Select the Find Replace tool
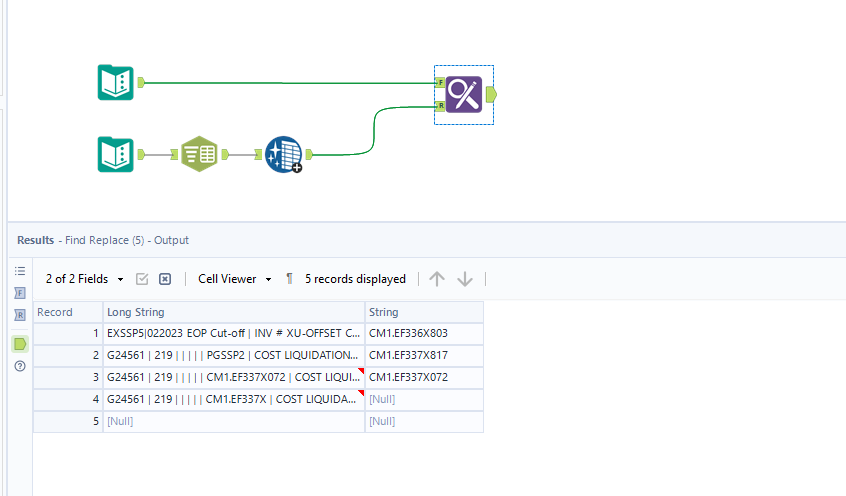846x496 pixels. [464, 94]
